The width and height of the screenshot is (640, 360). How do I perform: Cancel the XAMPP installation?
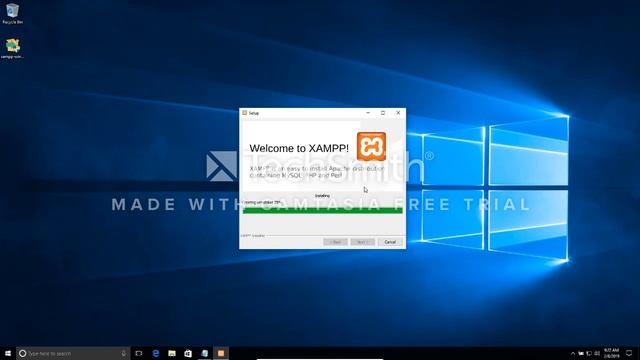pyautogui.click(x=390, y=242)
